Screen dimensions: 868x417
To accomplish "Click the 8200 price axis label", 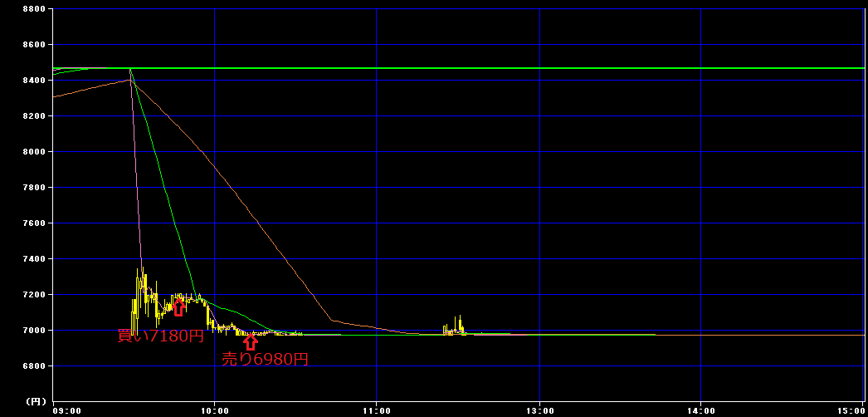I will coord(36,115).
